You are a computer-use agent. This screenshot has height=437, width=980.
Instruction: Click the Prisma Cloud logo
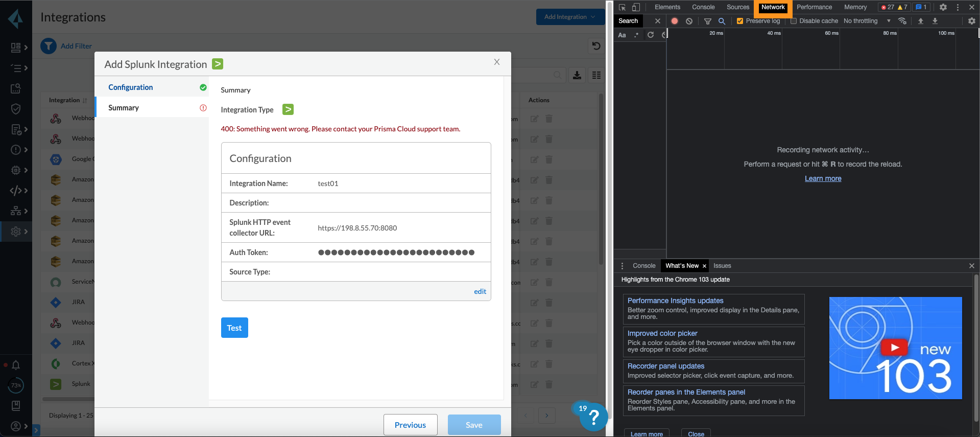[x=16, y=19]
